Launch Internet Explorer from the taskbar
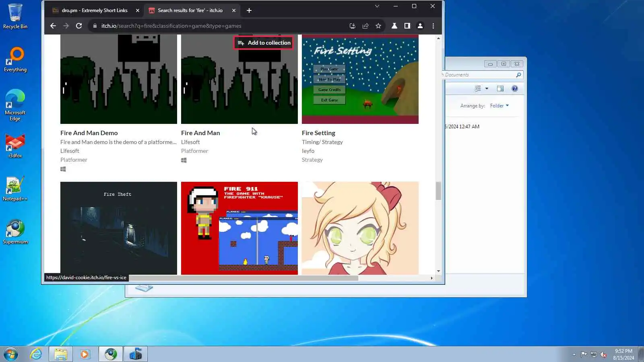This screenshot has height=362, width=644. tap(36, 354)
